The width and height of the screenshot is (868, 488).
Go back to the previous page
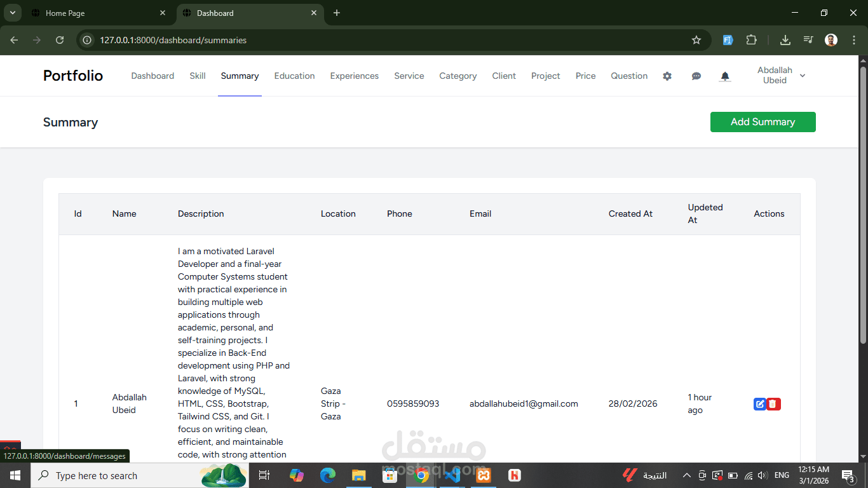[x=15, y=40]
